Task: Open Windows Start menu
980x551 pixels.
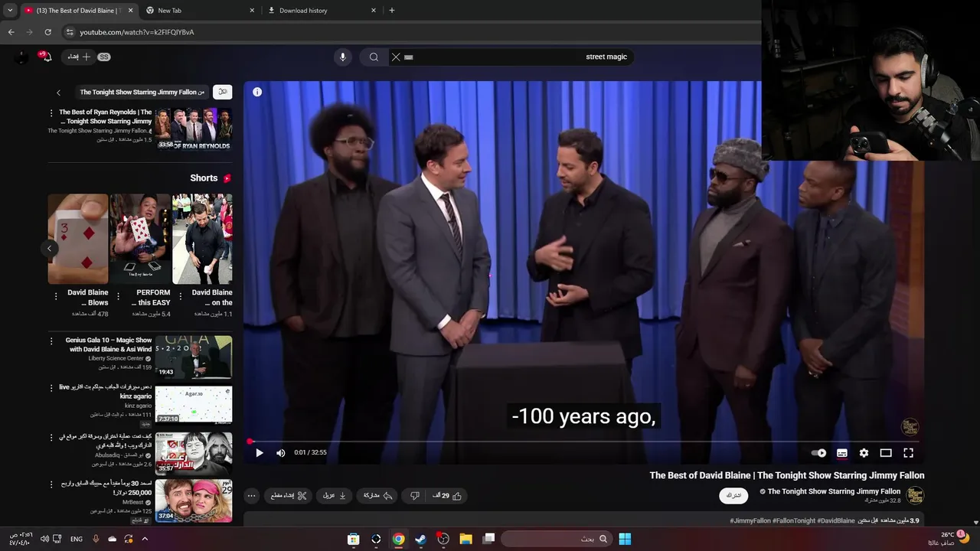Action: (x=625, y=539)
